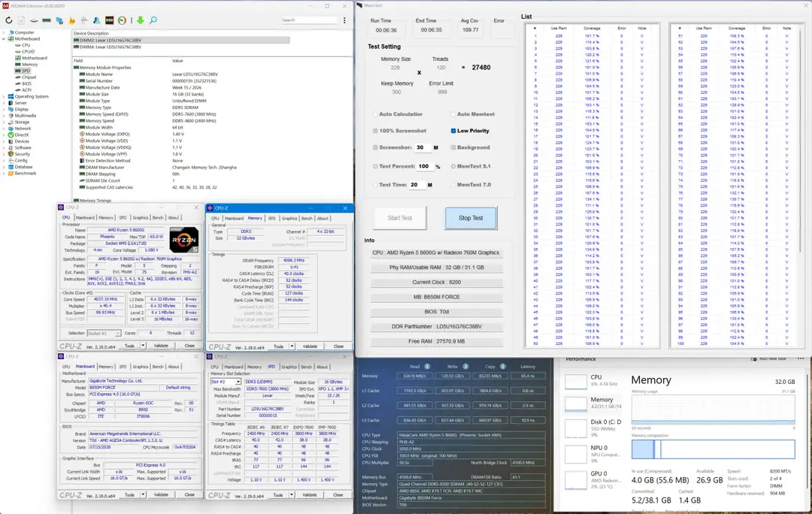Click Close button in CPU-Z Memory window

click(338, 346)
